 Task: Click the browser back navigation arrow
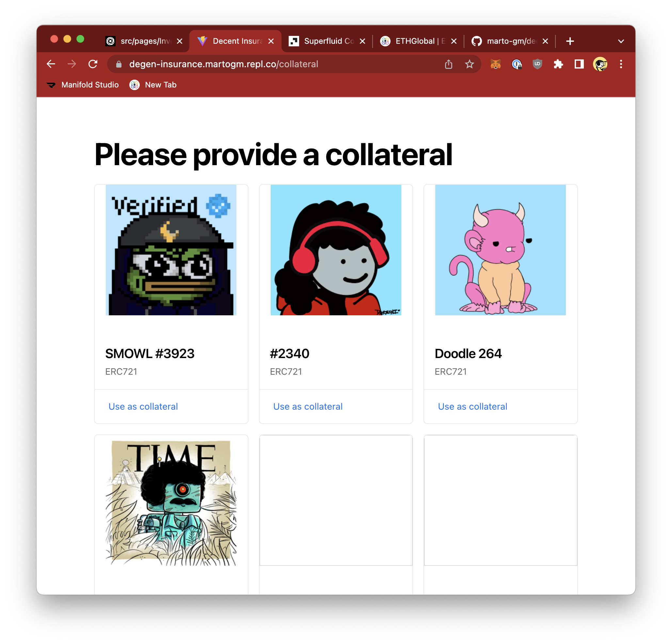pyautogui.click(x=51, y=64)
